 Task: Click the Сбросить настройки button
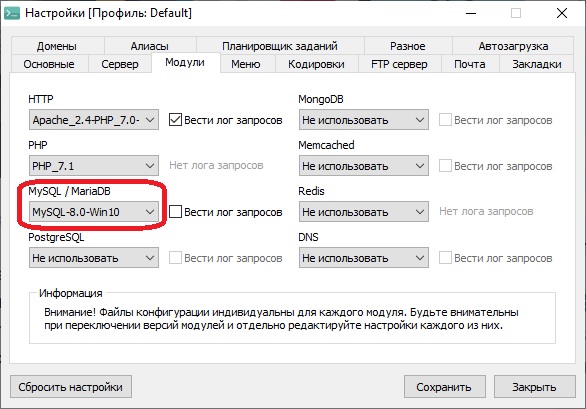pyautogui.click(x=71, y=387)
